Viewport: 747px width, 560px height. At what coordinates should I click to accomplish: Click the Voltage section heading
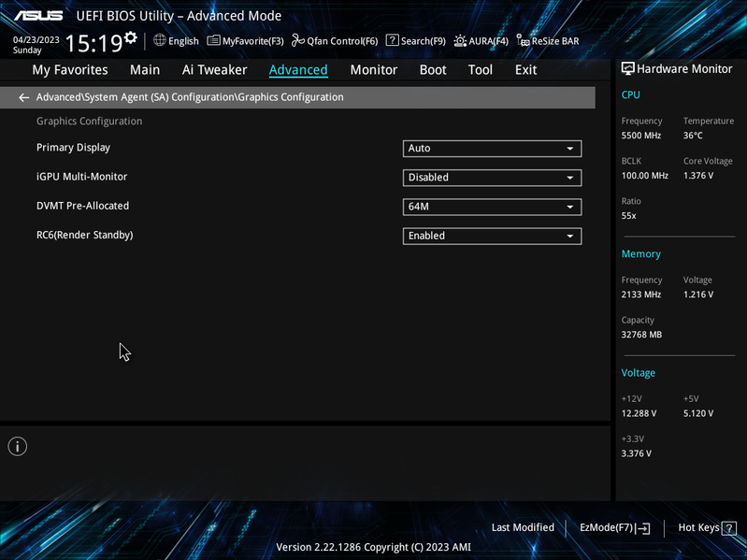[x=638, y=373]
